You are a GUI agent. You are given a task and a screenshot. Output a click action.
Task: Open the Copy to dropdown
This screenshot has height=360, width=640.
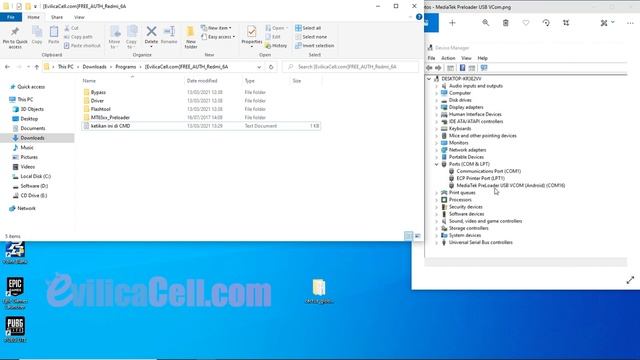[131, 38]
